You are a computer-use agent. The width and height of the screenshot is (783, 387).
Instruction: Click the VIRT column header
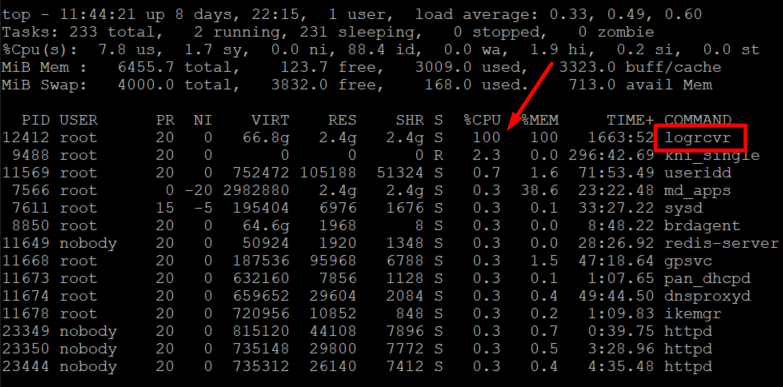point(270,120)
